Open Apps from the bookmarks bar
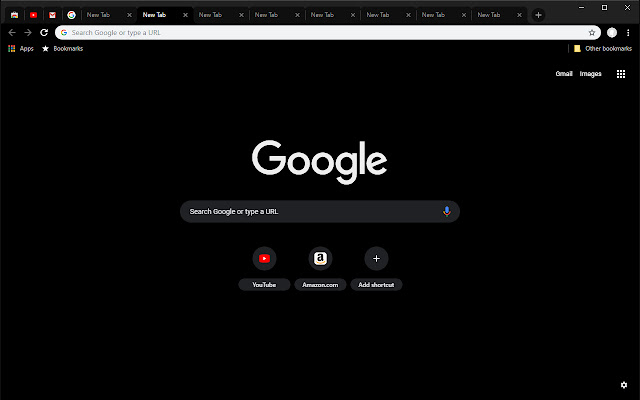640x400 pixels. click(x=21, y=49)
